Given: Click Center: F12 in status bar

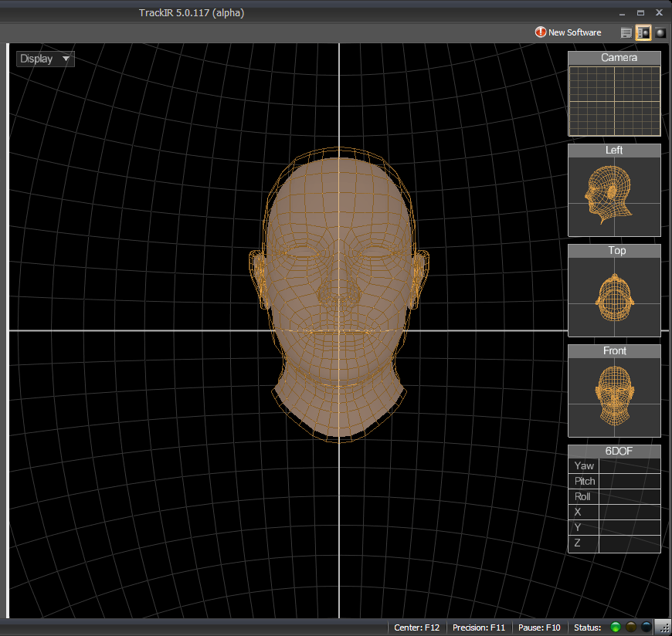Looking at the screenshot, I should (x=416, y=628).
